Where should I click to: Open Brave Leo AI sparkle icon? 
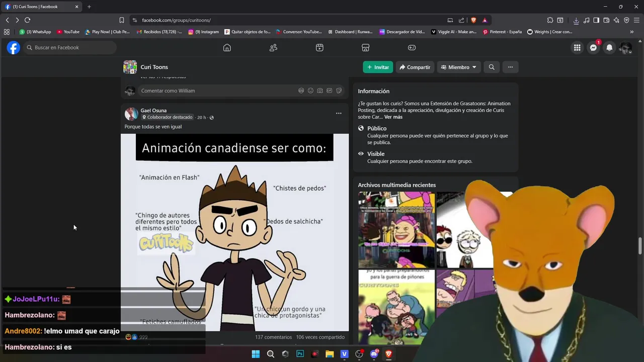point(616,20)
